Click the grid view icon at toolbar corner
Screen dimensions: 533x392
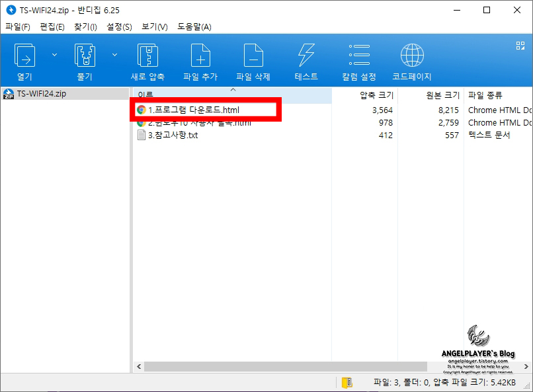(520, 46)
